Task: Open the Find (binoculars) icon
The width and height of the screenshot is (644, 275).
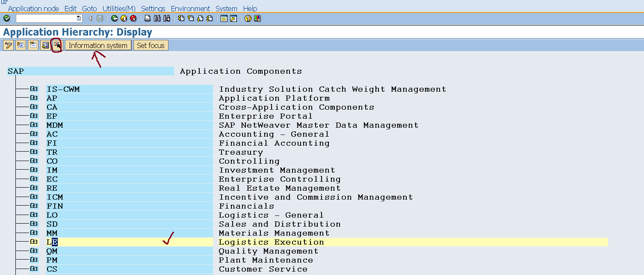Action: (157, 18)
